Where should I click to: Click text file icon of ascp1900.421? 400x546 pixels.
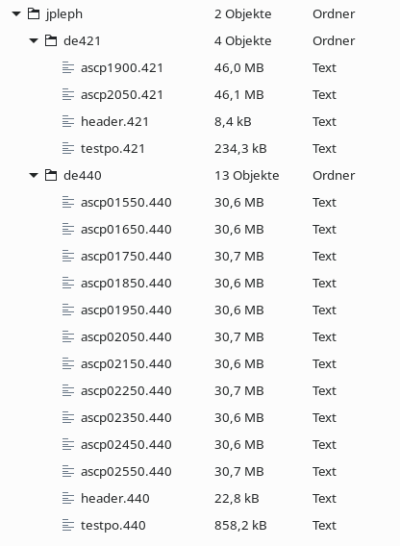tap(68, 68)
